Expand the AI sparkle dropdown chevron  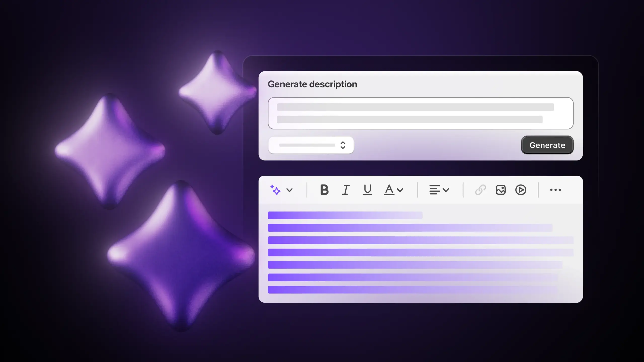pyautogui.click(x=290, y=190)
